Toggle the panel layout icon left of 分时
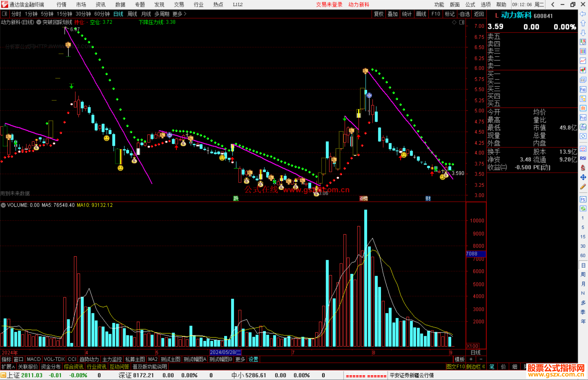Image resolution: width=588 pixels, height=380 pixels. [4, 14]
